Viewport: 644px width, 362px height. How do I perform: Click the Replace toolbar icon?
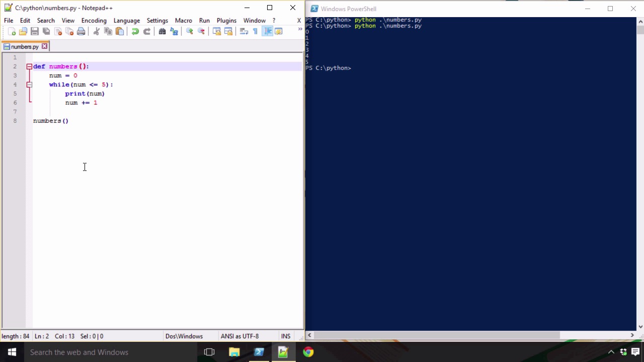click(x=174, y=31)
